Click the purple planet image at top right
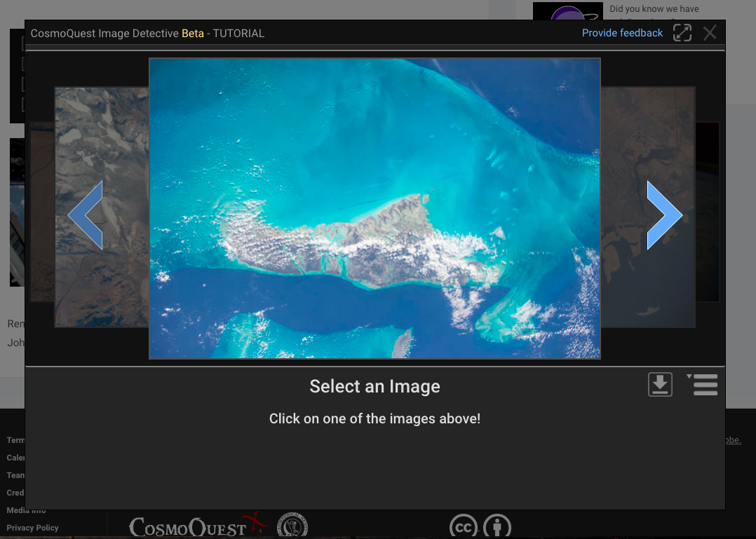Viewport: 756px width, 539px height. [567, 12]
